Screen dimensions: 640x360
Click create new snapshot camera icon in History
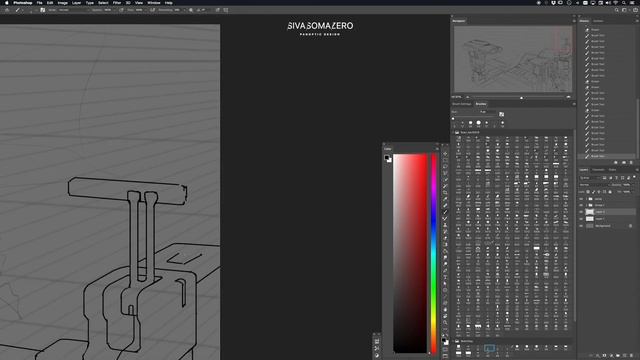(x=624, y=162)
